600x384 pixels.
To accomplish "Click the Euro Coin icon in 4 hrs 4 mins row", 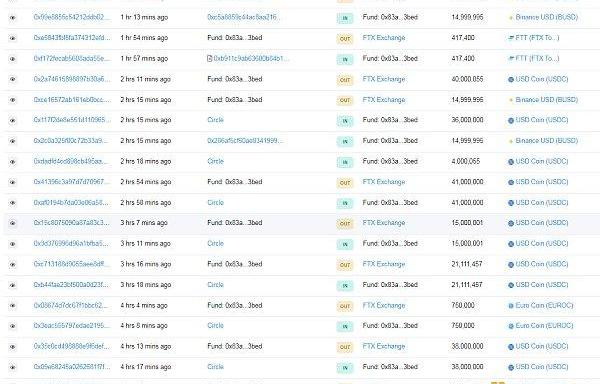I will pos(510,306).
